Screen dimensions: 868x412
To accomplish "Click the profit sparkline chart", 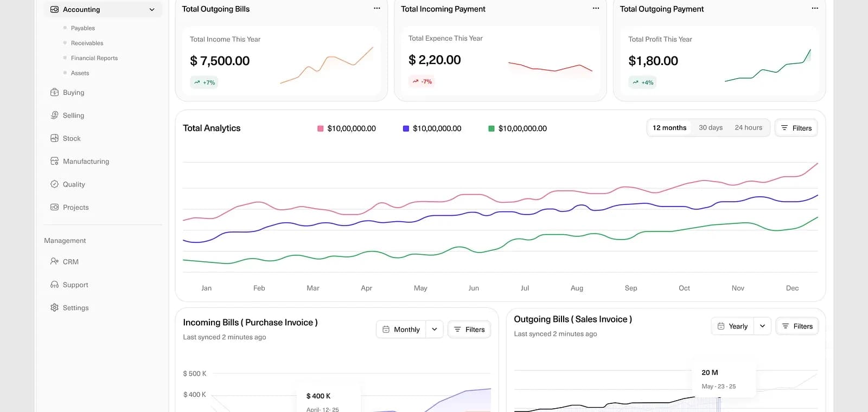I will (768, 66).
